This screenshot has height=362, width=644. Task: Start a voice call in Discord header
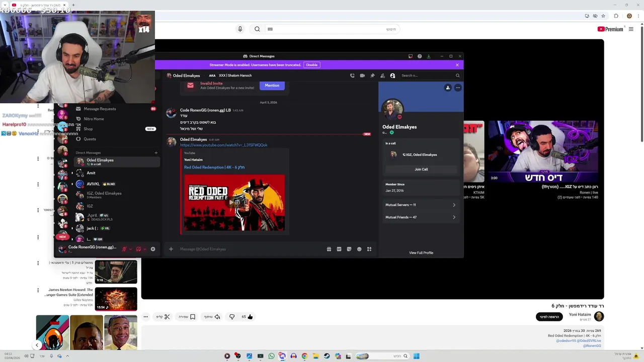(x=352, y=75)
